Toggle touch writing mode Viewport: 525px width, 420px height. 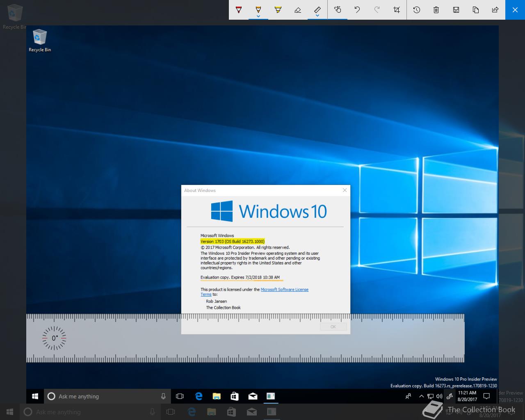coord(338,9)
